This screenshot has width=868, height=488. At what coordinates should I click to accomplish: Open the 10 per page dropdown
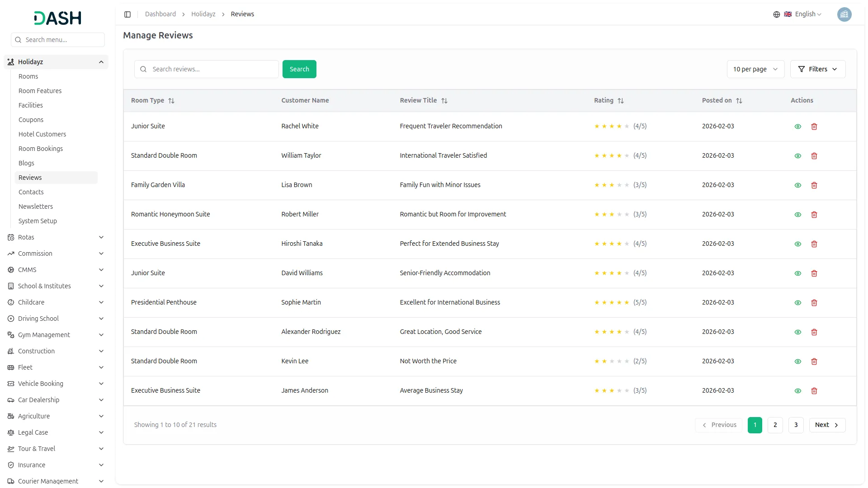coord(755,69)
